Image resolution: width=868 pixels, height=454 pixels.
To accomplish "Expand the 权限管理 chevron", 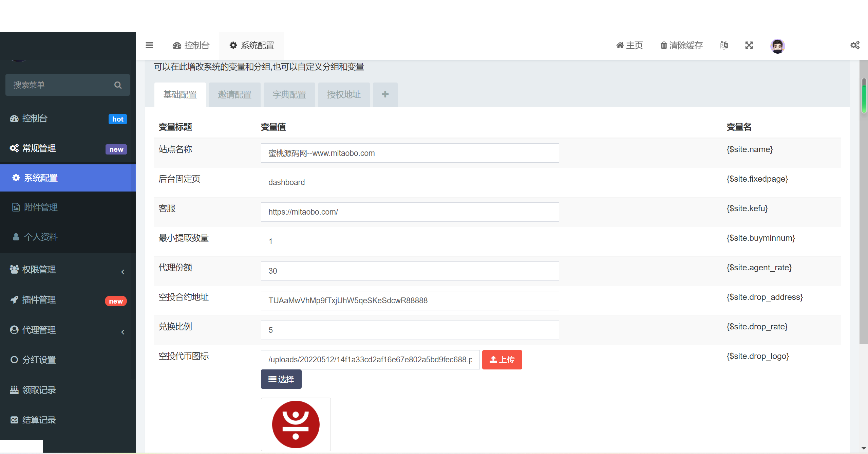I will tap(123, 272).
